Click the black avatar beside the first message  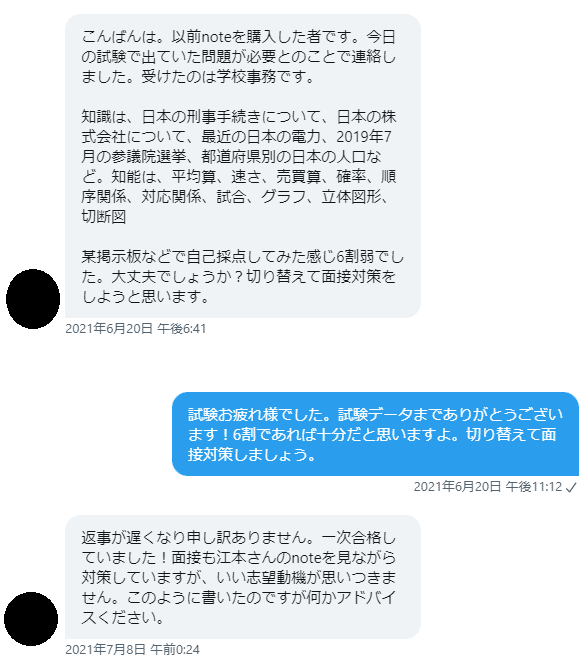(x=33, y=298)
